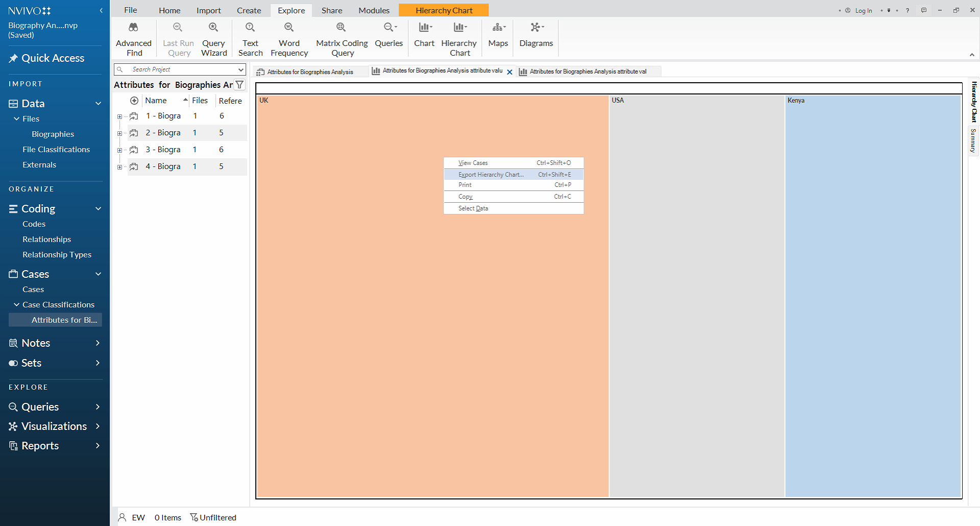
Task: Collapse the Coding section in sidebar
Action: click(x=98, y=209)
